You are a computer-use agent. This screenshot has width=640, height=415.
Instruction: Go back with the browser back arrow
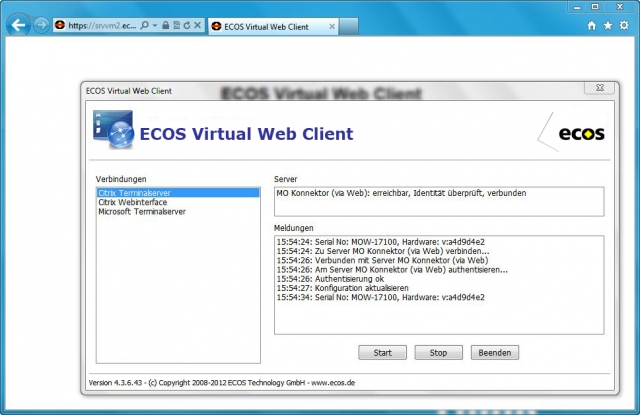pyautogui.click(x=18, y=26)
